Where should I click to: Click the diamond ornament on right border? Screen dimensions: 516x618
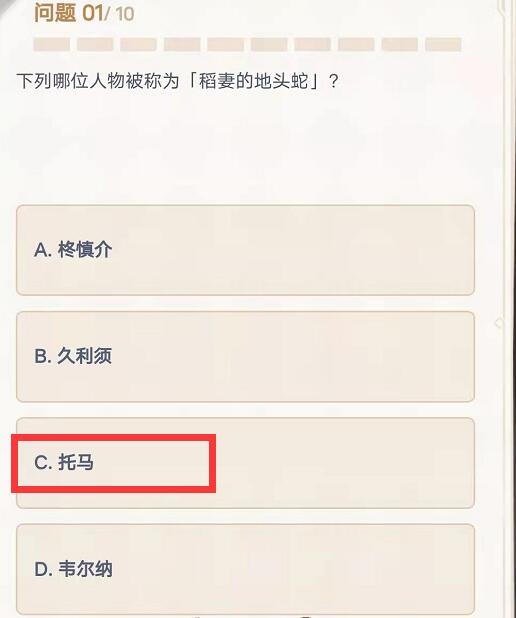click(499, 323)
